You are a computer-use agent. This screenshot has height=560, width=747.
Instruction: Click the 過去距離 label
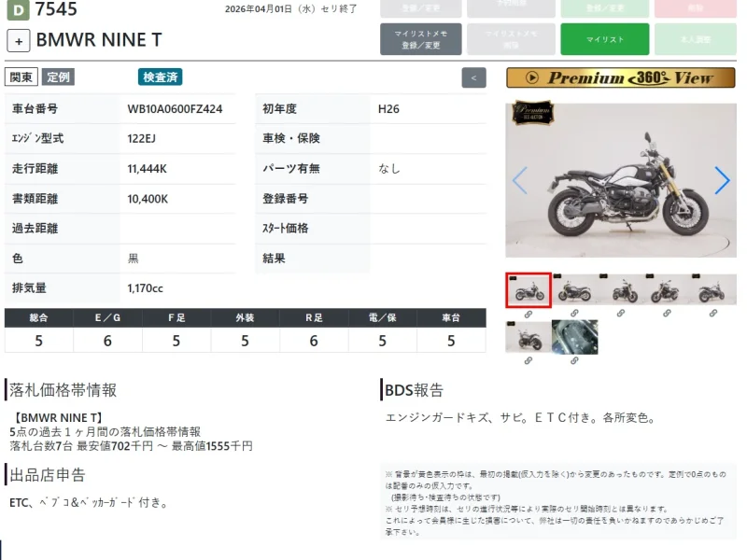35,229
